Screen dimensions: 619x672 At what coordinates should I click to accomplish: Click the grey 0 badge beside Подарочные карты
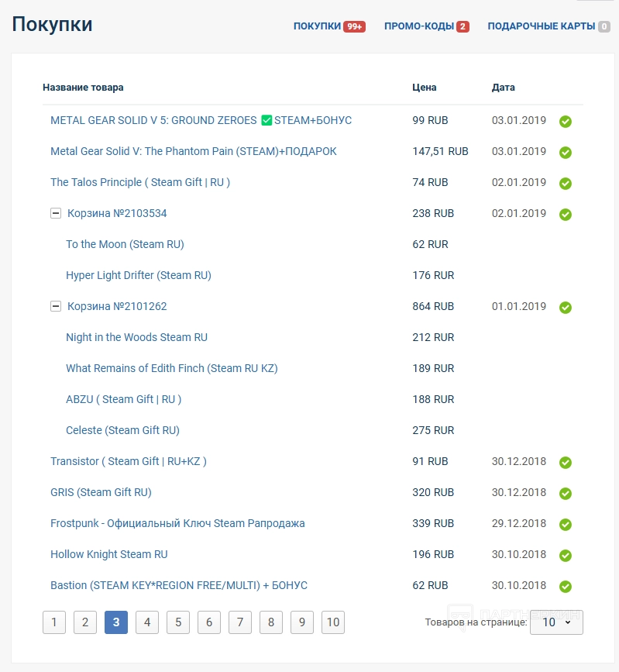point(604,26)
